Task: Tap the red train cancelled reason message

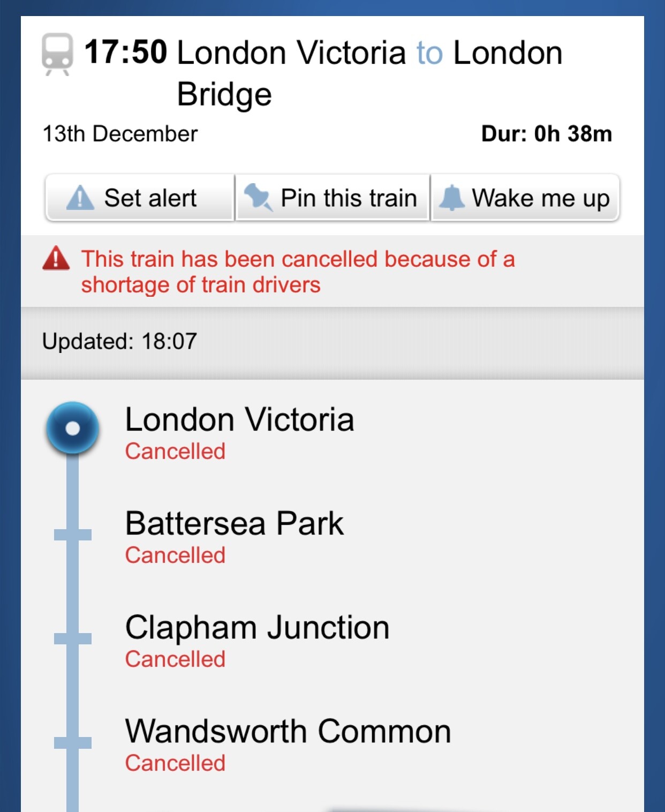Action: 298,272
